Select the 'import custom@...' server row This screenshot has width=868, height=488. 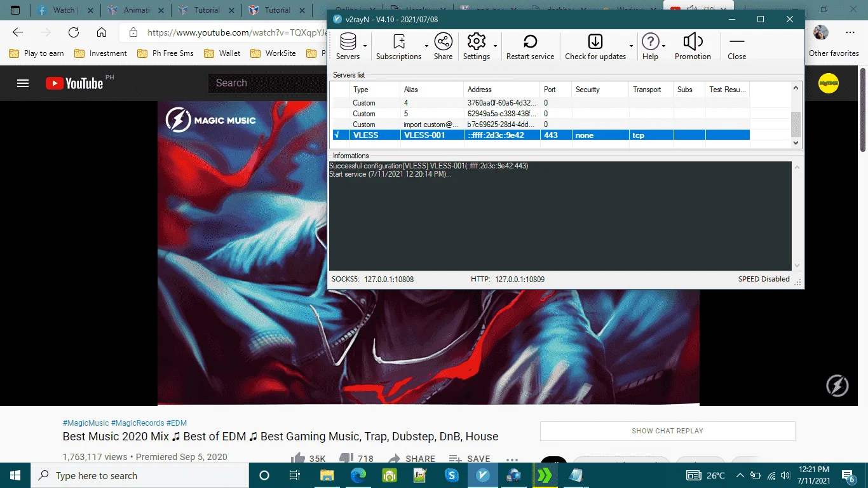coord(541,125)
